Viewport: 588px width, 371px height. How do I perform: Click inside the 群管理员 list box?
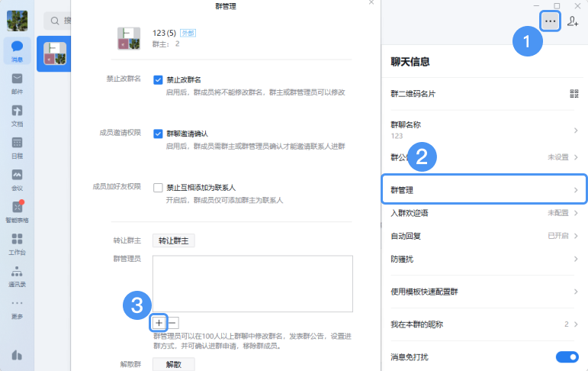(252, 283)
